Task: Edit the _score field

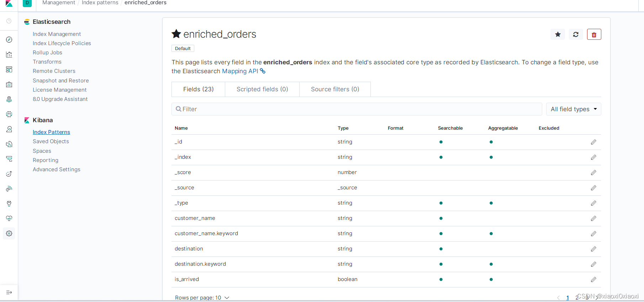Action: coord(593,173)
